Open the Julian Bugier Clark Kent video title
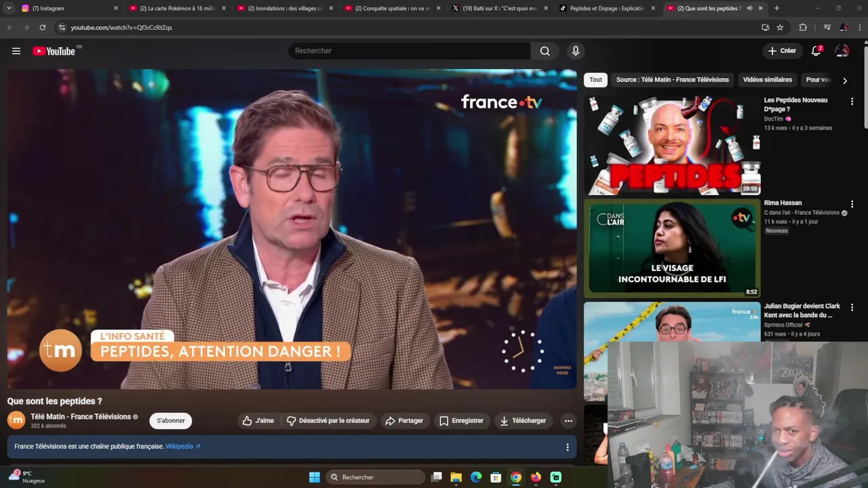This screenshot has height=488, width=868. [802, 310]
